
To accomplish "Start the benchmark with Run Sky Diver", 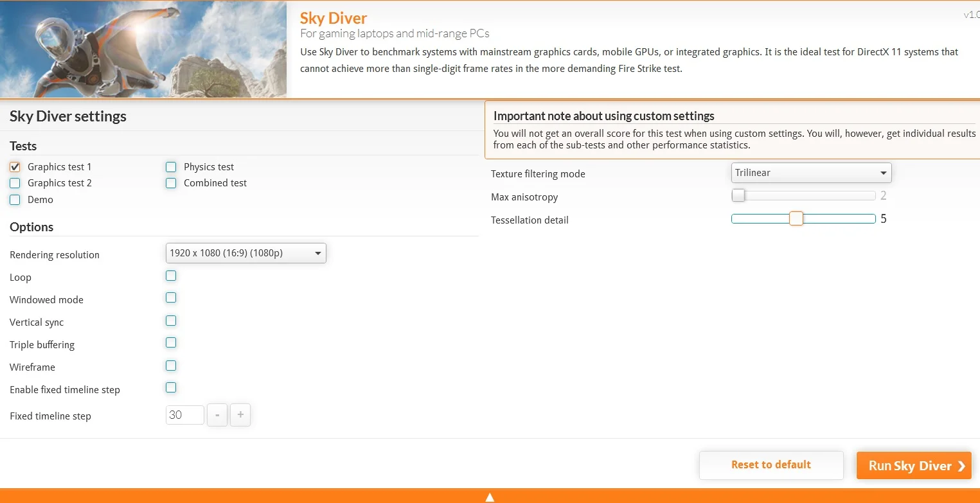I will pyautogui.click(x=914, y=466).
